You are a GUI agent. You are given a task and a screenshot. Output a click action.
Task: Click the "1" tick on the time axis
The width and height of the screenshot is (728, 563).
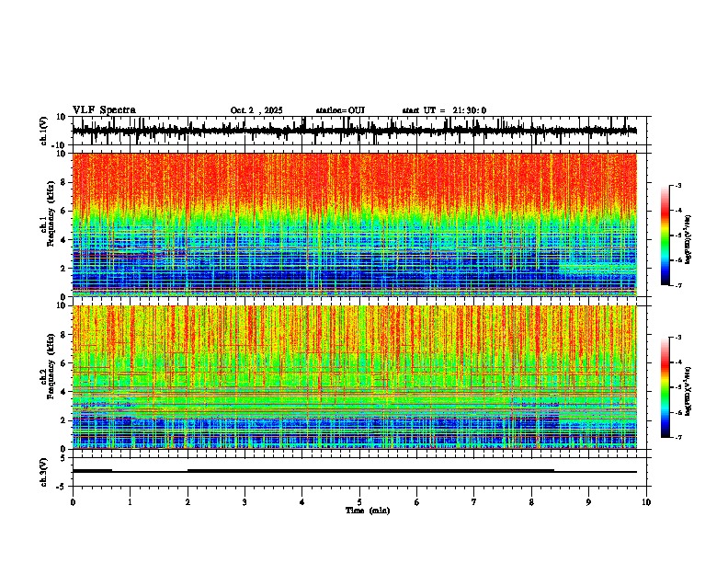point(130,502)
